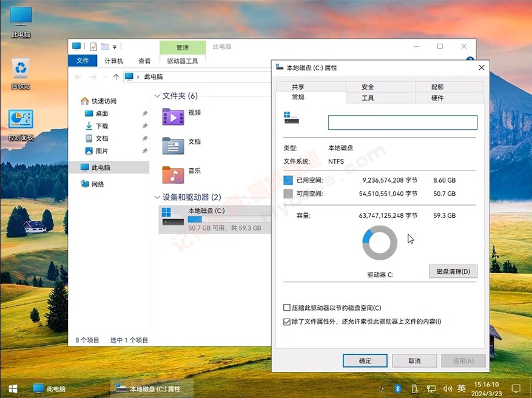This screenshot has width=532, height=398.
Task: Click the Bluetooth tray icon
Action: 398,388
